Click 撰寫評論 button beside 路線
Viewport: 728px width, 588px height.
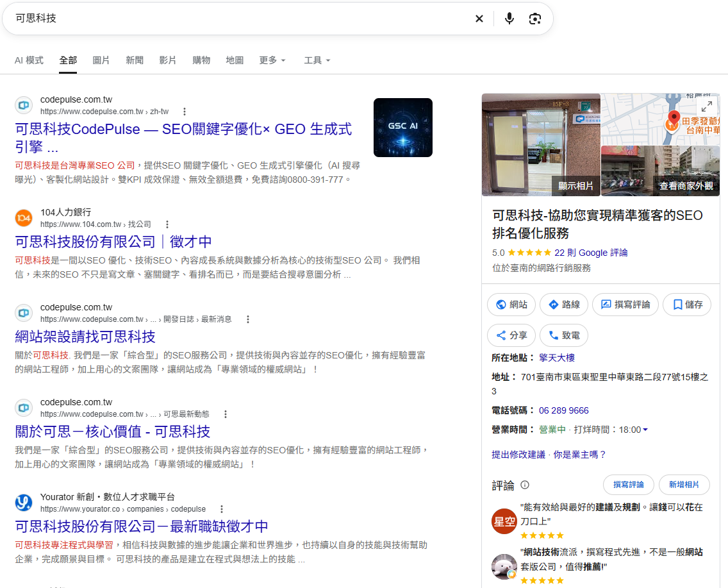click(x=625, y=305)
